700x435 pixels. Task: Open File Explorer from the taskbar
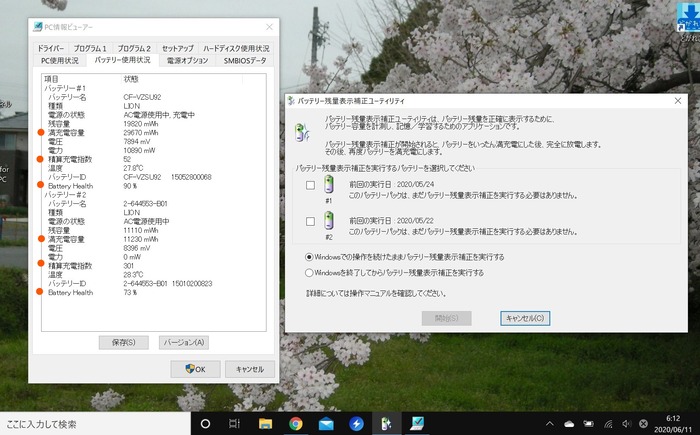point(265,423)
